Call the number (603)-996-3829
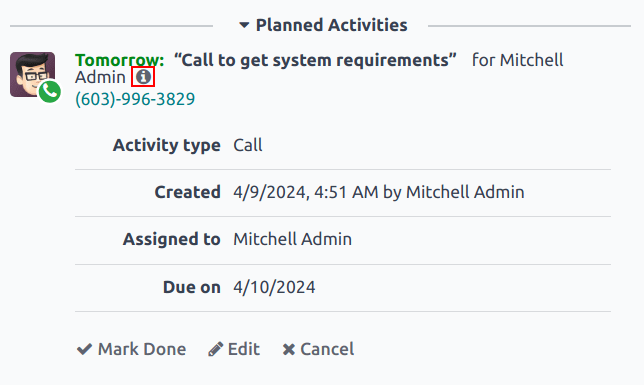 click(135, 99)
